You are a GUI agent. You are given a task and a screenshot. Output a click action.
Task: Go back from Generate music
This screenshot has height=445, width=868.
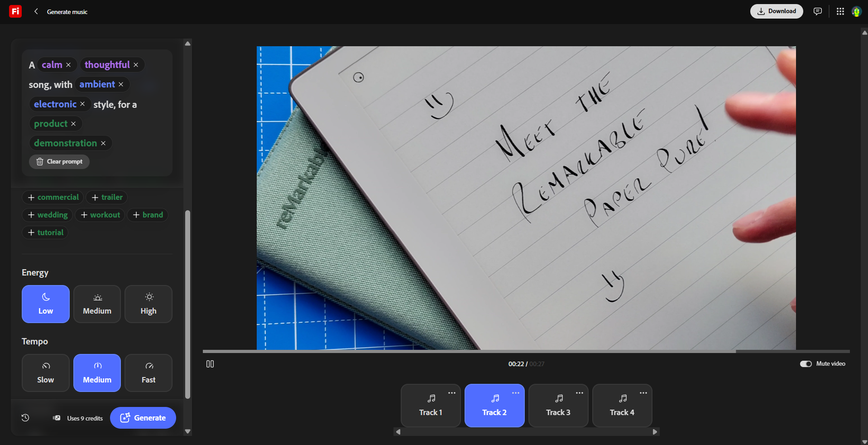36,11
